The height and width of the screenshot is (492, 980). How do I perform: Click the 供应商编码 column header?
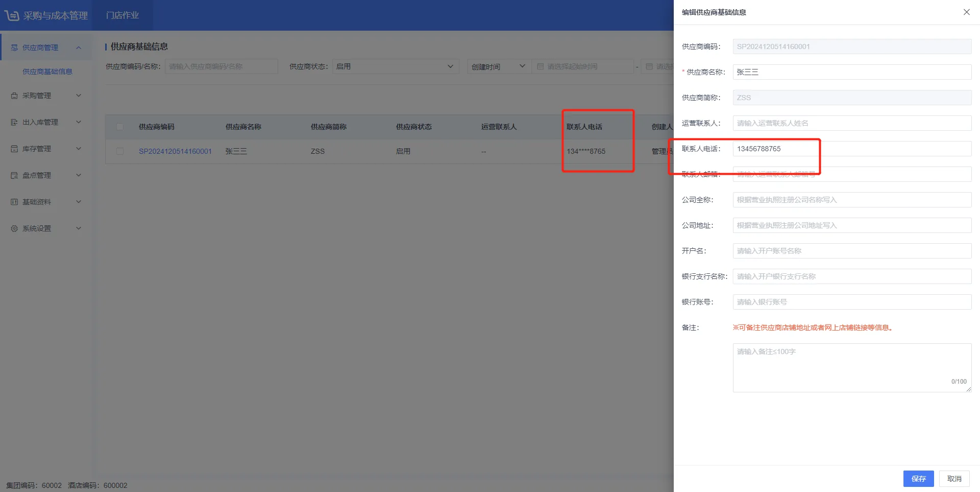pos(157,127)
